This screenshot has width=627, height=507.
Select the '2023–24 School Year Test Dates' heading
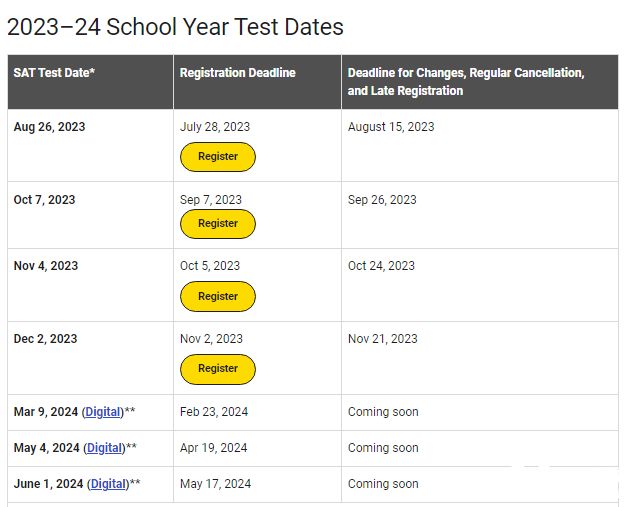point(175,27)
